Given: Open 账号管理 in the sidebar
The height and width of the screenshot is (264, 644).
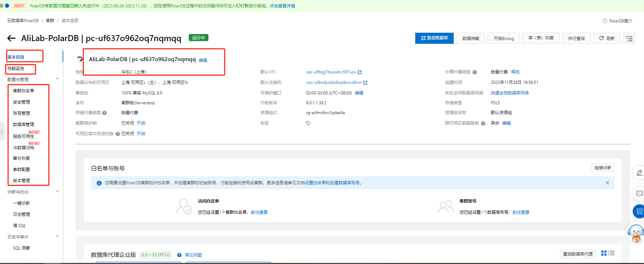Looking at the screenshot, I should 21,113.
